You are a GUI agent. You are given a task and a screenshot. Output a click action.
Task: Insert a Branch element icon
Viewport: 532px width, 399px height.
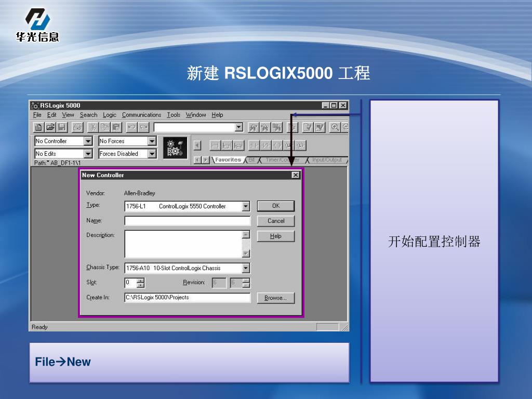click(227, 145)
